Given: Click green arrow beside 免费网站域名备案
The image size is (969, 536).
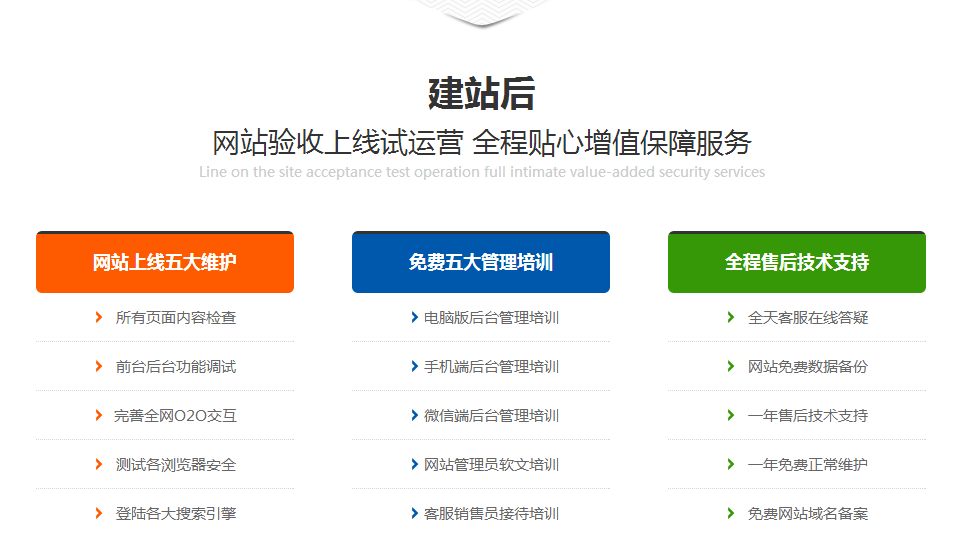Looking at the screenshot, I should pos(731,514).
